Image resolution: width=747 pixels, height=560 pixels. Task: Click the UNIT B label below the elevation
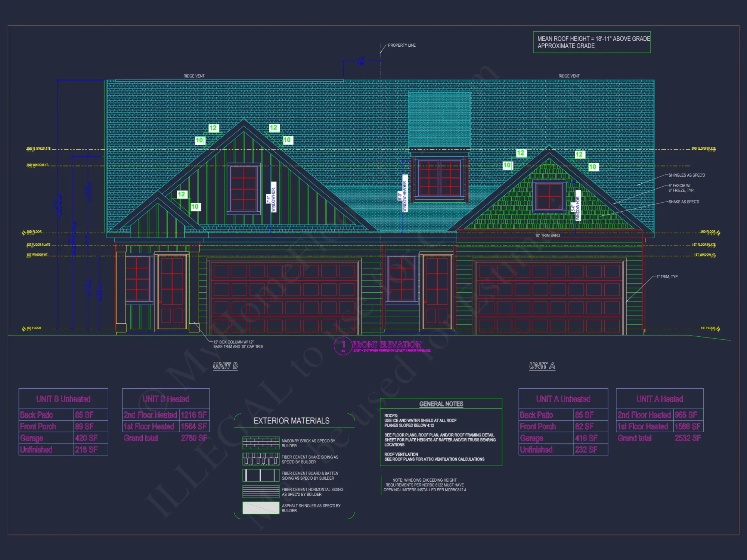[x=226, y=366]
